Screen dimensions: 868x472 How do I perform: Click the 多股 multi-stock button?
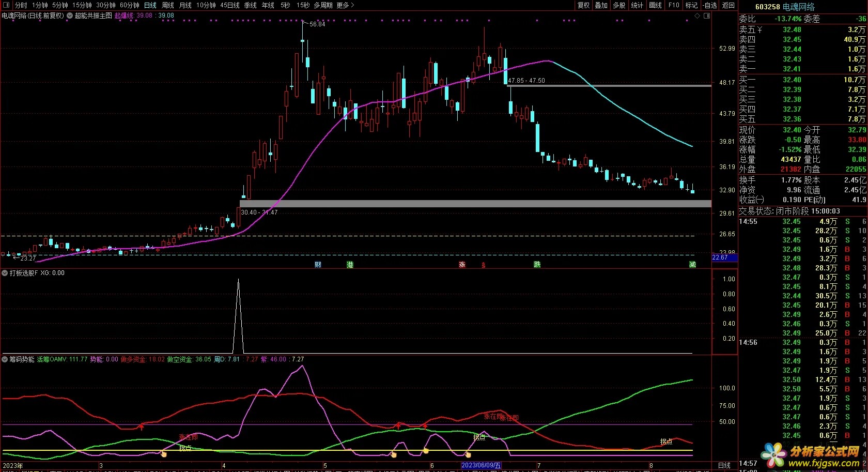(x=619, y=5)
